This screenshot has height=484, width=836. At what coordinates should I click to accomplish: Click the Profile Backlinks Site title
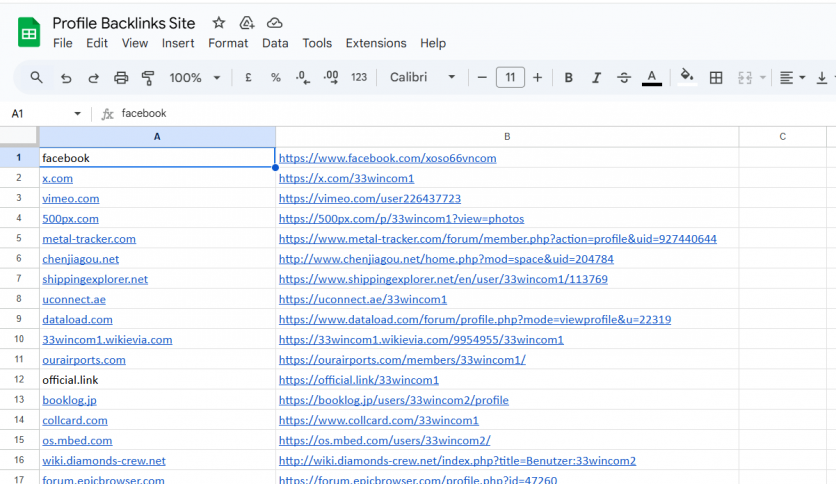point(124,23)
